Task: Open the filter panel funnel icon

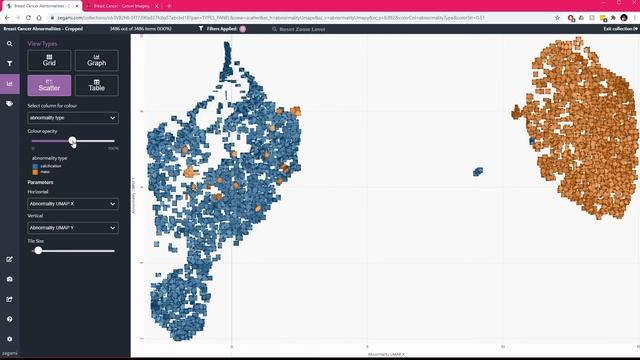Action: [9, 64]
